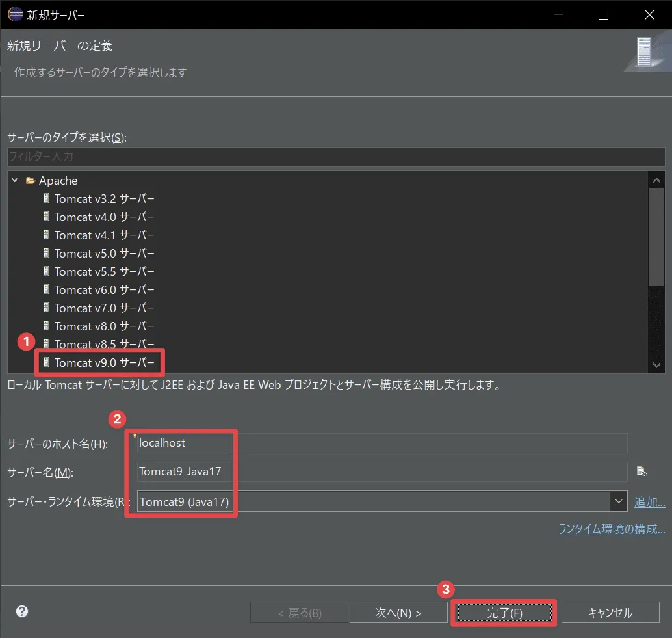
Task: Open ランタイム環境の構成... link
Action: tap(612, 529)
